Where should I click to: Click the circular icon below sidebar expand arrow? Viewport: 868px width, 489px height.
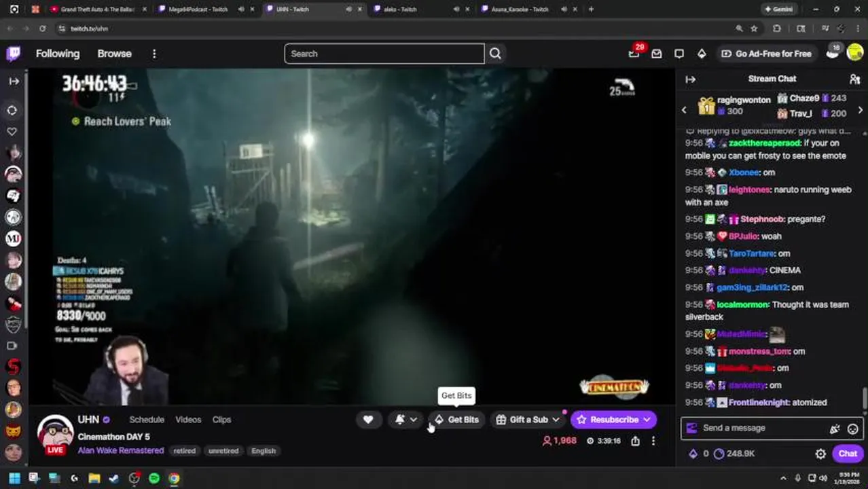13,109
